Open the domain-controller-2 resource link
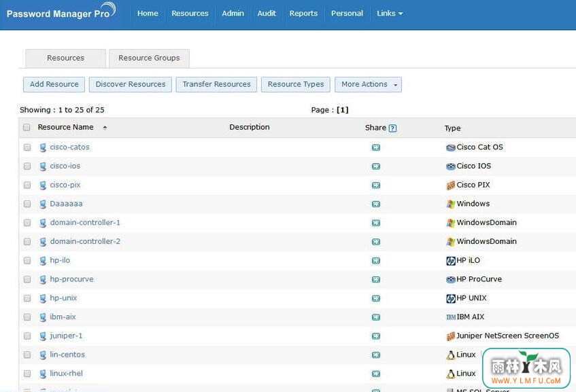The image size is (576, 392). (85, 241)
